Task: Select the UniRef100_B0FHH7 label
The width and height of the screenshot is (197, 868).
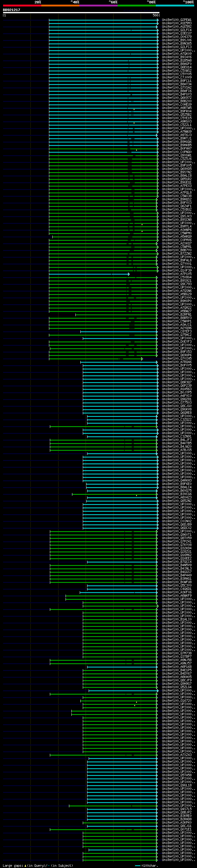Action: (176, 149)
